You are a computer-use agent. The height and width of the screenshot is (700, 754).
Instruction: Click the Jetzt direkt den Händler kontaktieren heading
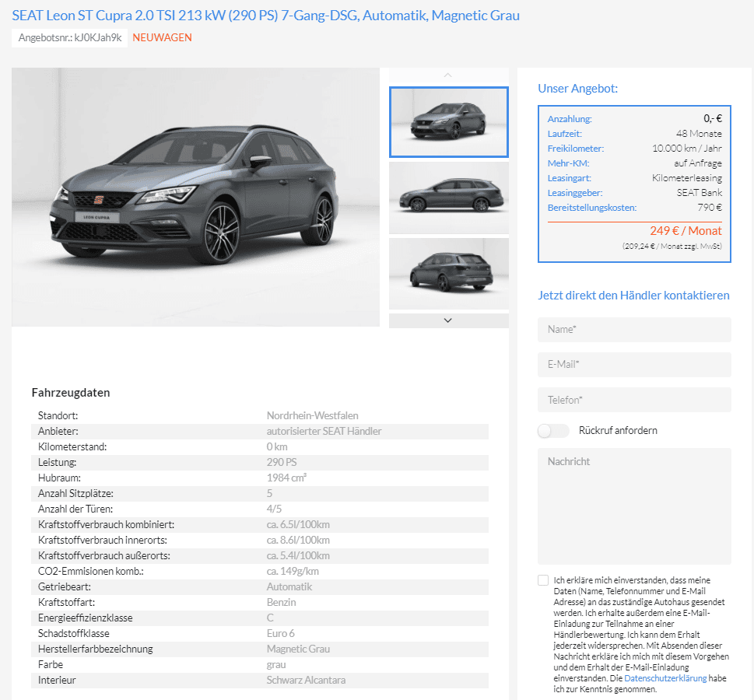633,296
